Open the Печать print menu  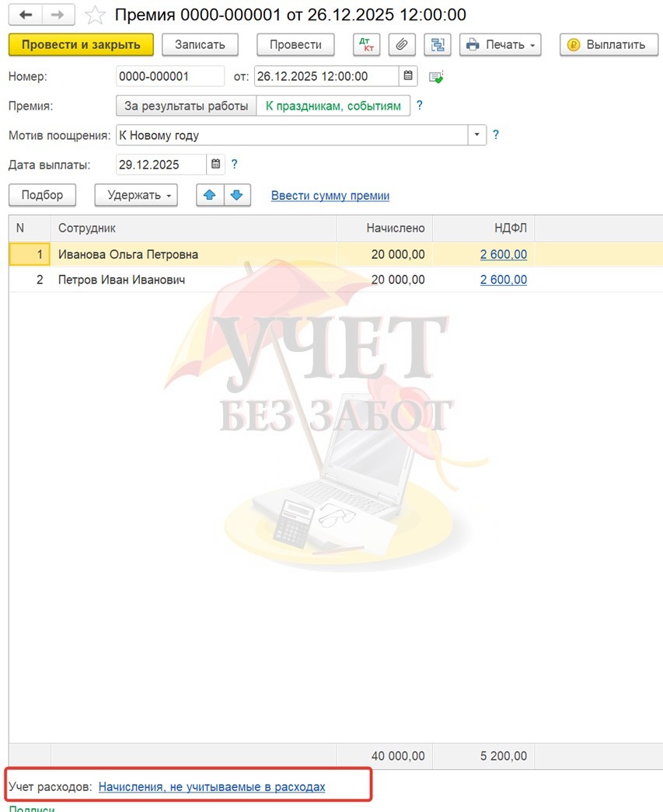pyautogui.click(x=501, y=45)
